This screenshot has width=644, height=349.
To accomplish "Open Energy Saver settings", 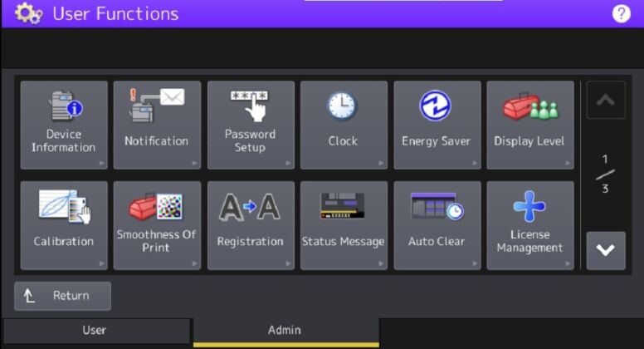I will click(x=437, y=125).
